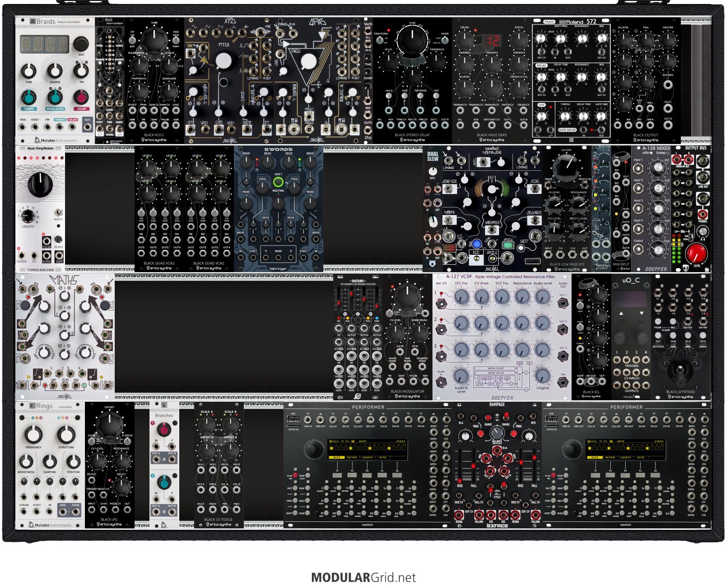Select LENGTH tab on left Per|former display
This screenshot has height=588, width=728.
click(367, 457)
